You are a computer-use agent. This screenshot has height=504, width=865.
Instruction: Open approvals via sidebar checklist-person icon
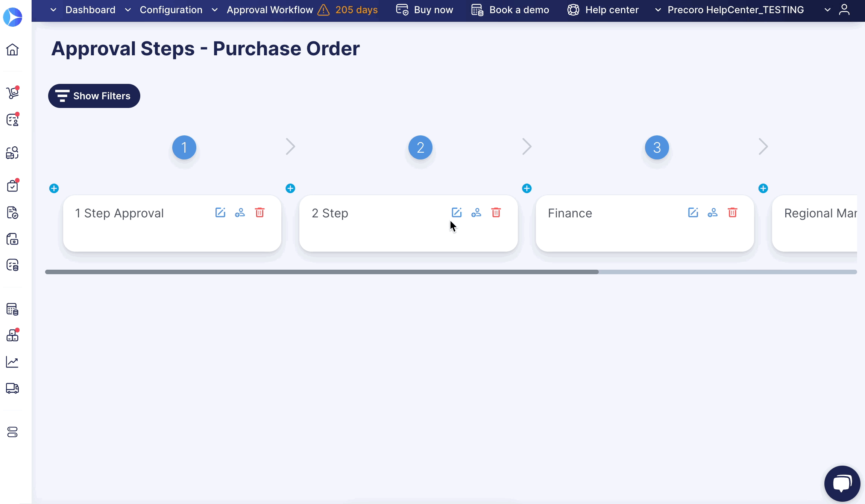[x=13, y=120]
